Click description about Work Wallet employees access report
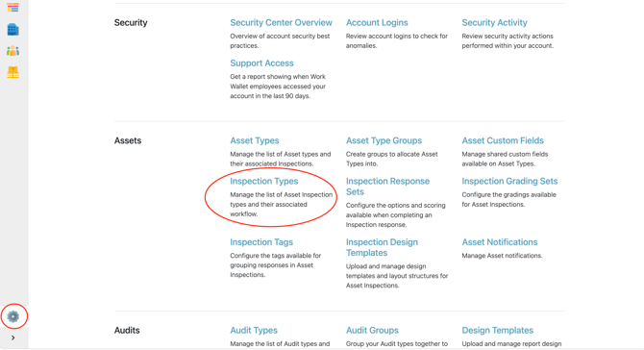Image resolution: width=644 pixels, height=350 pixels. 278,87
